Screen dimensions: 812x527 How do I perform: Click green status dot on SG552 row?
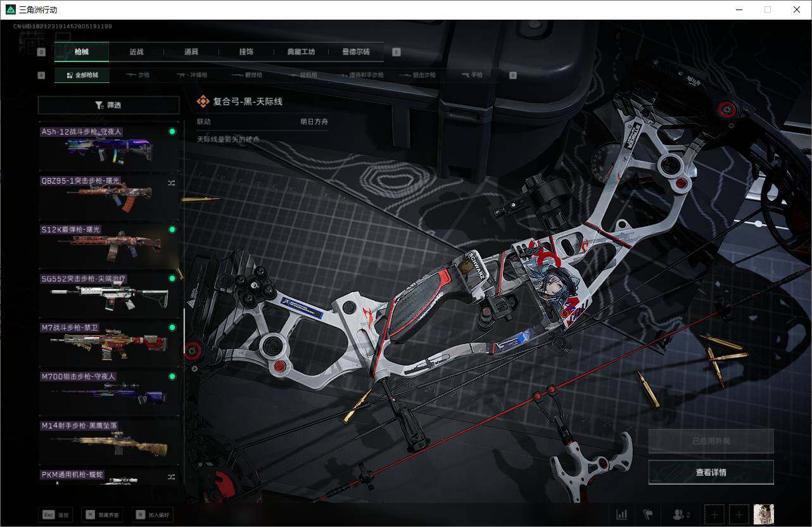172,278
